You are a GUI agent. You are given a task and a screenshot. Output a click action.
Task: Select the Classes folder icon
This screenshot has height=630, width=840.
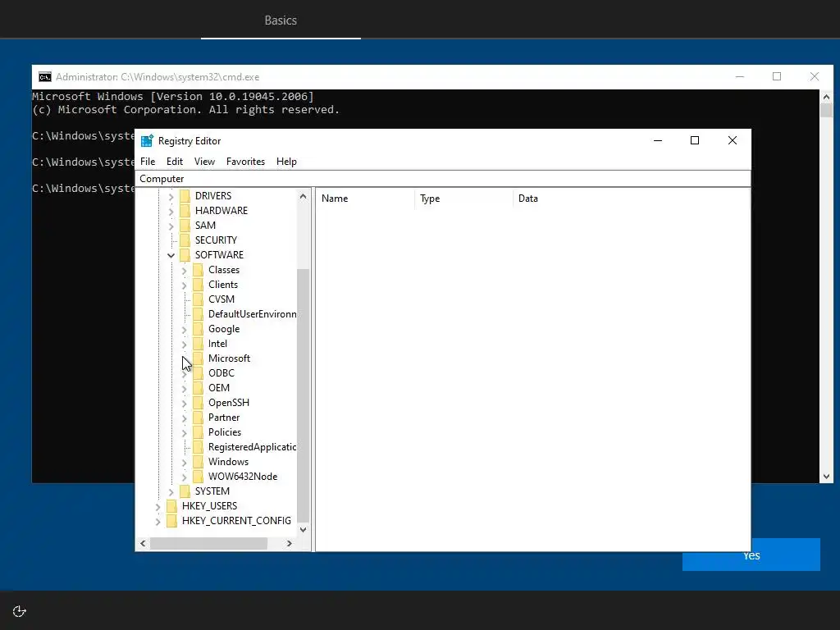pyautogui.click(x=199, y=269)
